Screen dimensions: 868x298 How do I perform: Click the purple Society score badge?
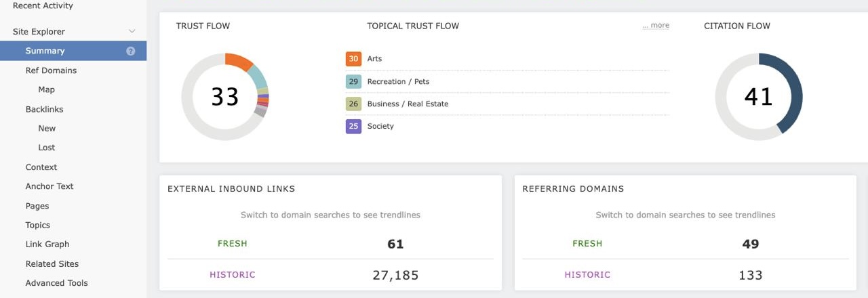[x=353, y=126]
